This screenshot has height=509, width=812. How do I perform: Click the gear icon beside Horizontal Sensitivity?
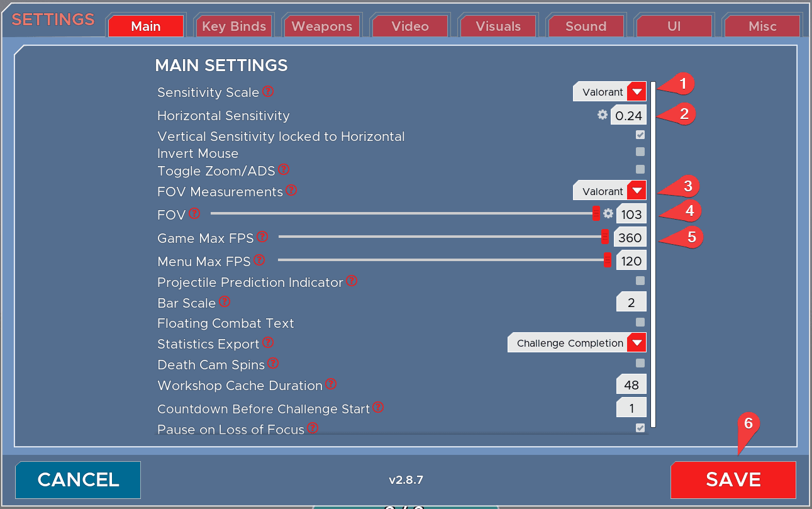tap(603, 115)
